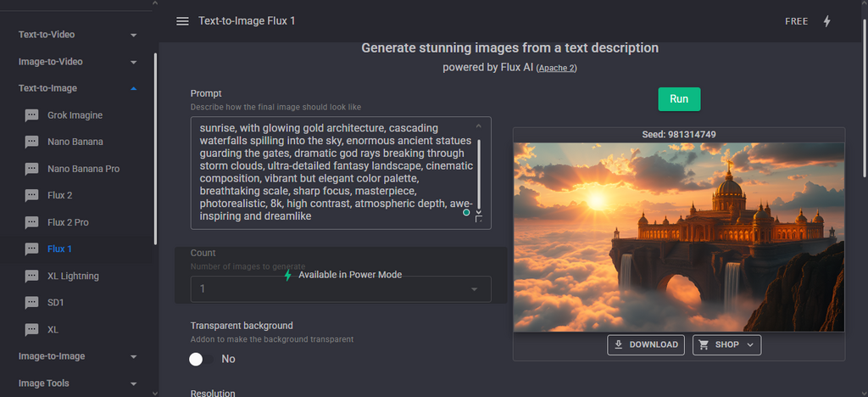Select Nano Banana model

pyautogui.click(x=75, y=142)
